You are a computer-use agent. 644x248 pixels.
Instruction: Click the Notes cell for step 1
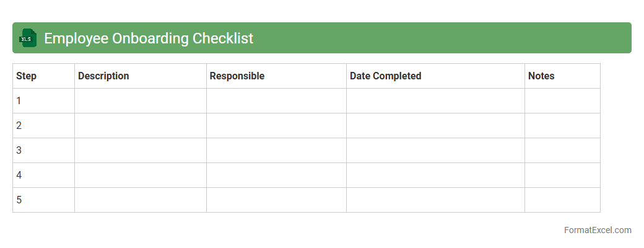tap(562, 101)
